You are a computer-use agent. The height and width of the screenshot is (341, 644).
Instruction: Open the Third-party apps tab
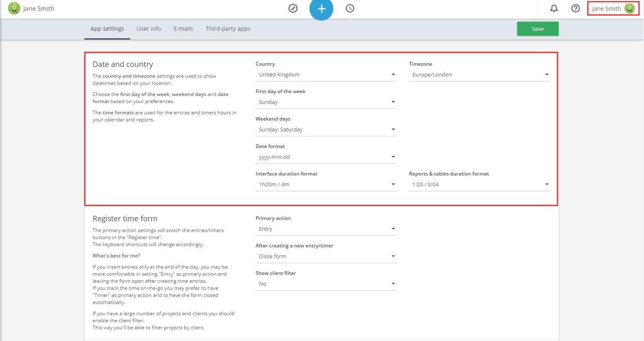point(228,29)
